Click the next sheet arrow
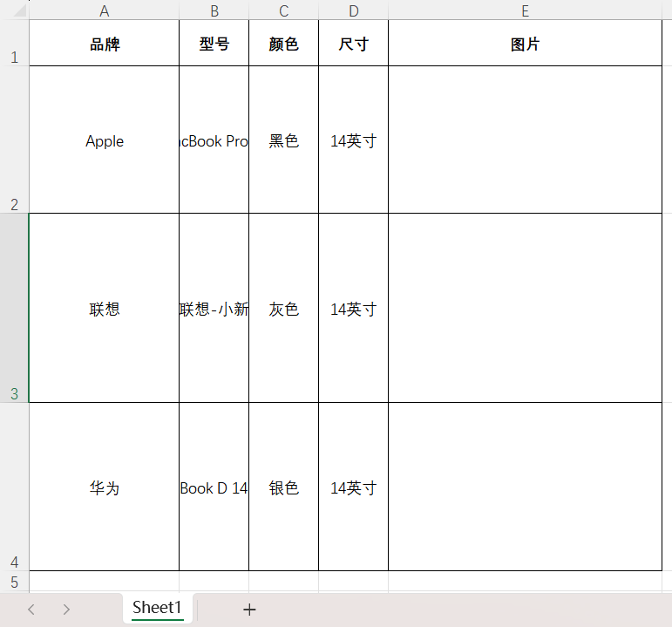Viewport: 672px width, 627px height. tap(66, 610)
